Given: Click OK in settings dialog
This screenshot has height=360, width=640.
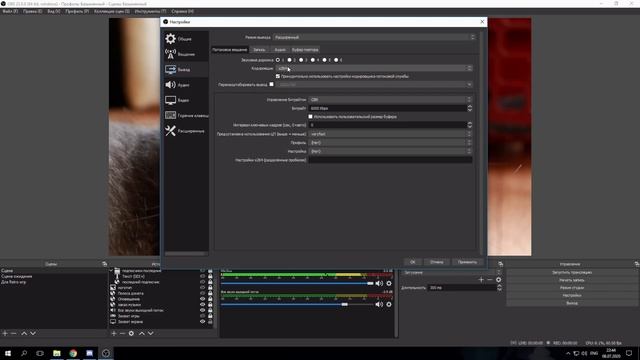Looking at the screenshot, I should [x=413, y=262].
